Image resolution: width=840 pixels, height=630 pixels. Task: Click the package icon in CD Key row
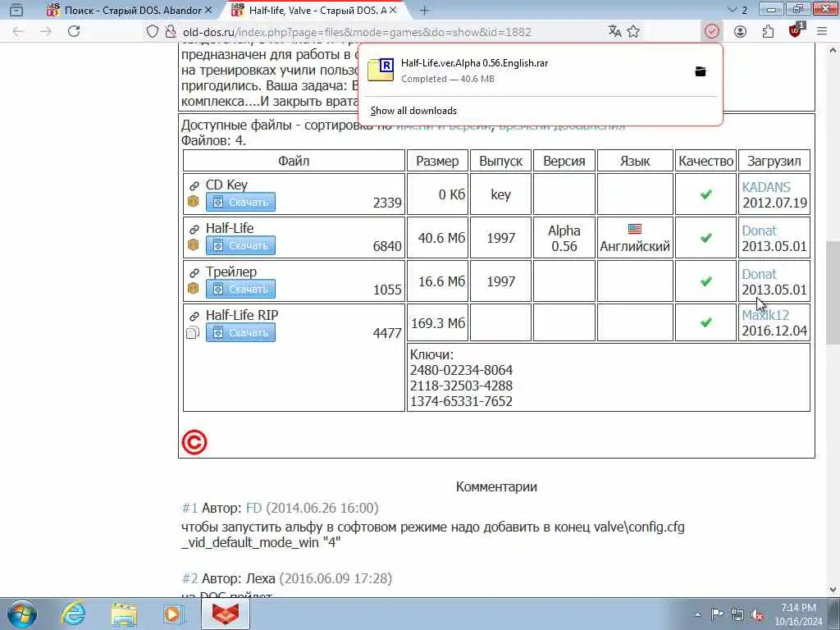[x=194, y=202]
